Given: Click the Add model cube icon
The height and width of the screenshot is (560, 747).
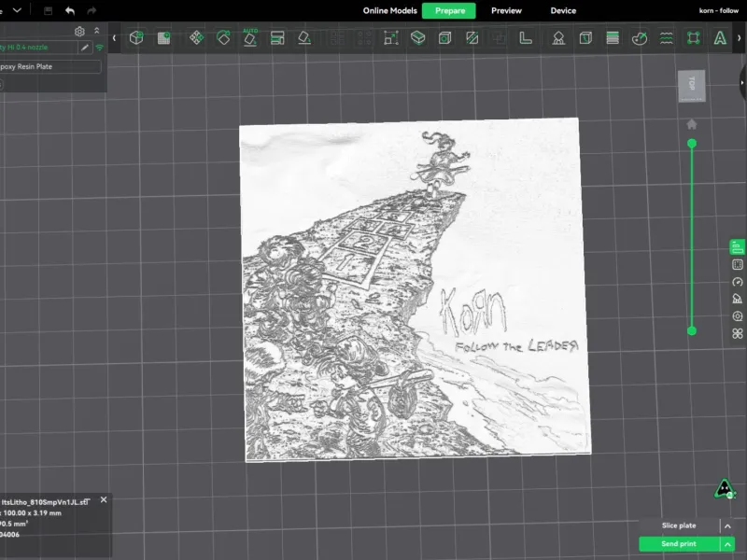Looking at the screenshot, I should click(136, 37).
